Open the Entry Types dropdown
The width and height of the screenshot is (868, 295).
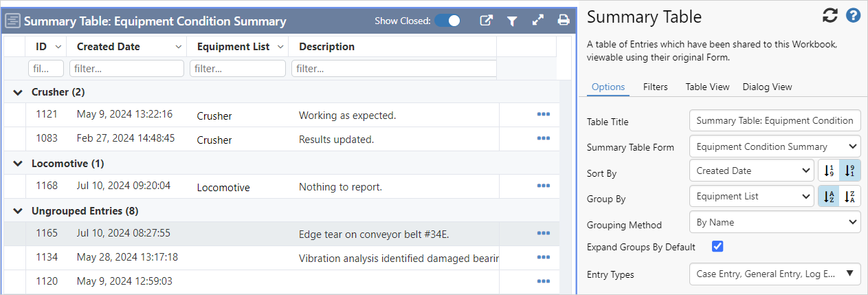[775, 274]
